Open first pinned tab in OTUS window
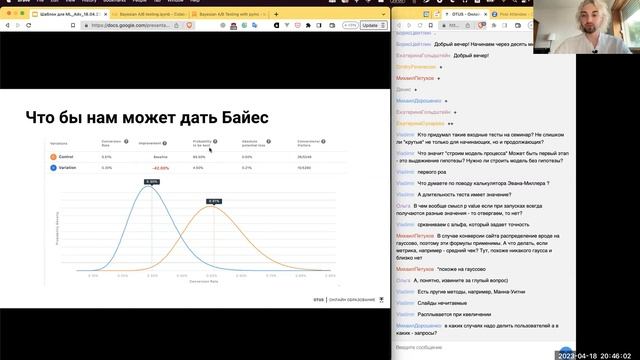This screenshot has height=360, width=640. click(426, 14)
